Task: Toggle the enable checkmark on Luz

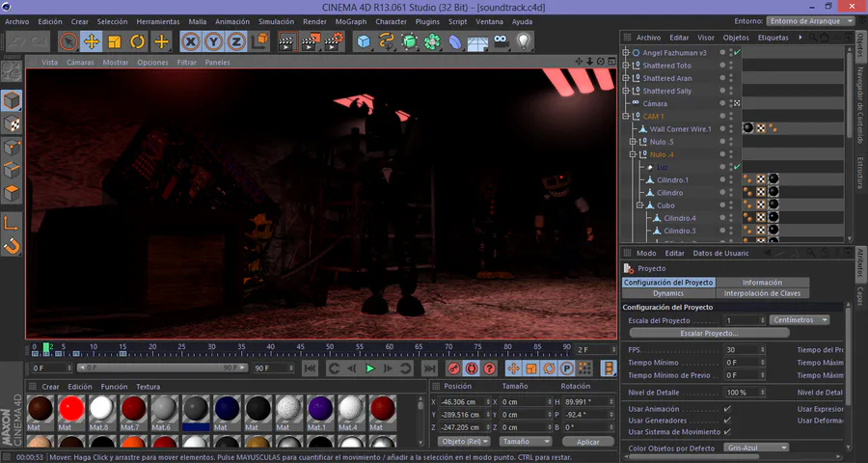Action: tap(737, 167)
